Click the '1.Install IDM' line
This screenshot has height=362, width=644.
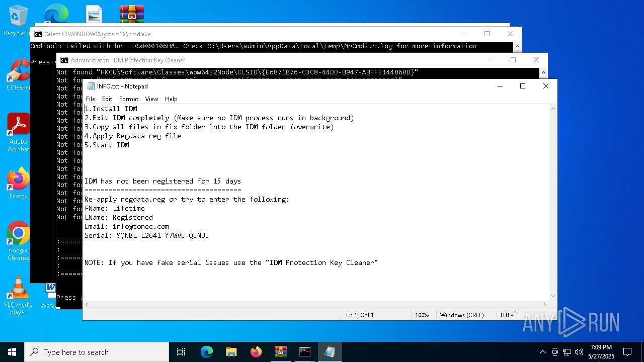click(x=111, y=109)
